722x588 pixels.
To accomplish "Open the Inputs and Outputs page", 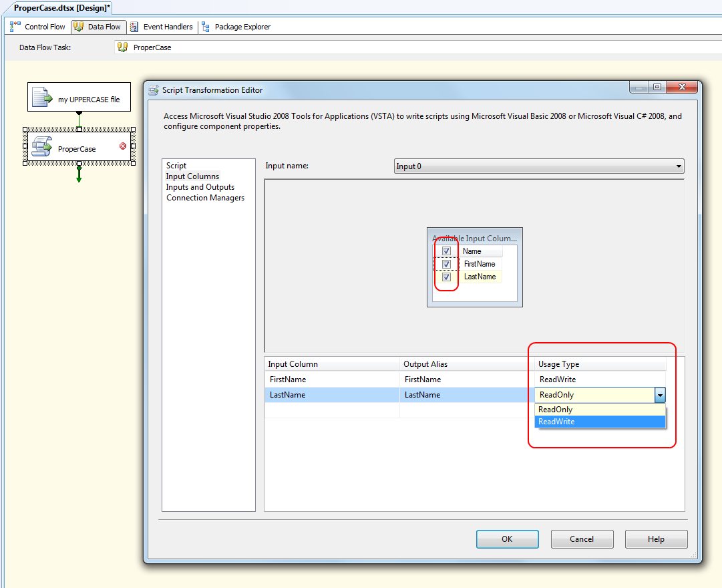I will click(x=200, y=186).
